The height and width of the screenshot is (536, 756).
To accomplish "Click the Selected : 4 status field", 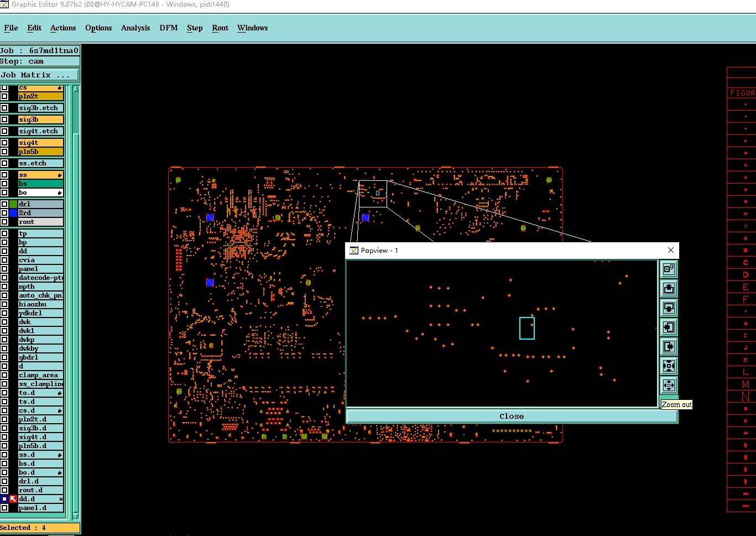I will click(40, 528).
